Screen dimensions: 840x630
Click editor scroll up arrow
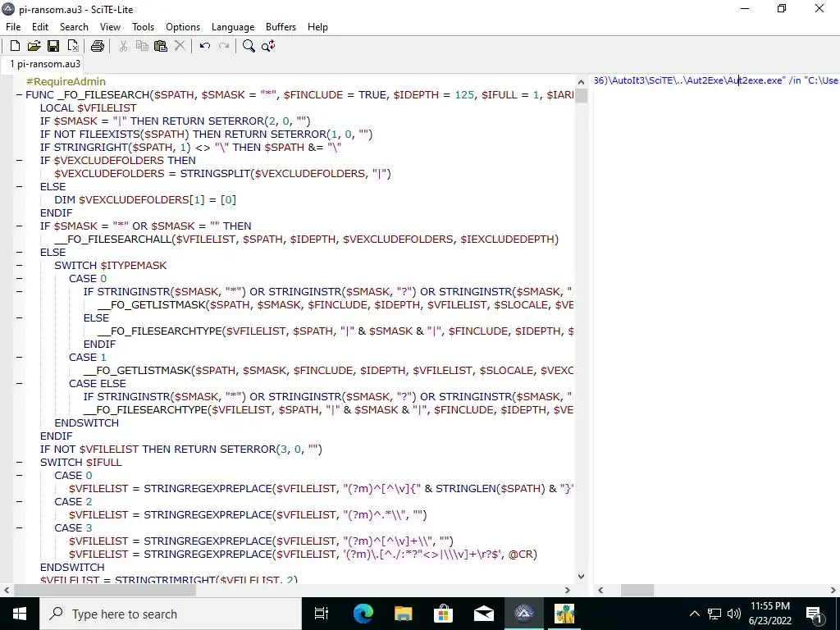pyautogui.click(x=582, y=82)
